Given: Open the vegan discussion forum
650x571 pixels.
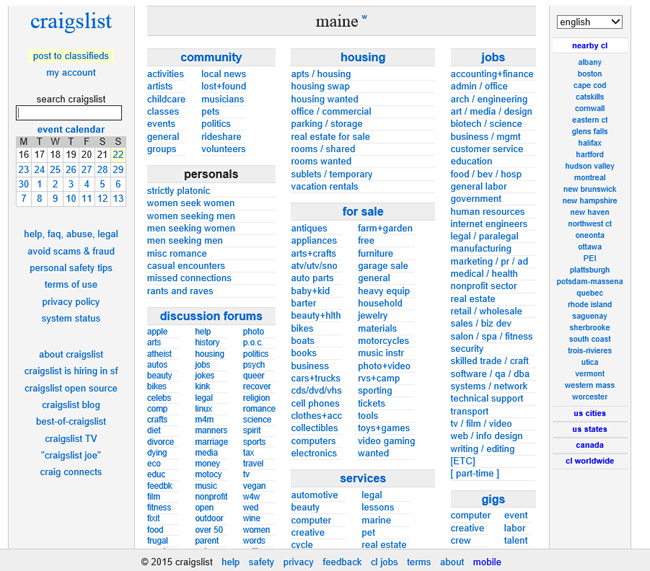Looking at the screenshot, I should [254, 486].
